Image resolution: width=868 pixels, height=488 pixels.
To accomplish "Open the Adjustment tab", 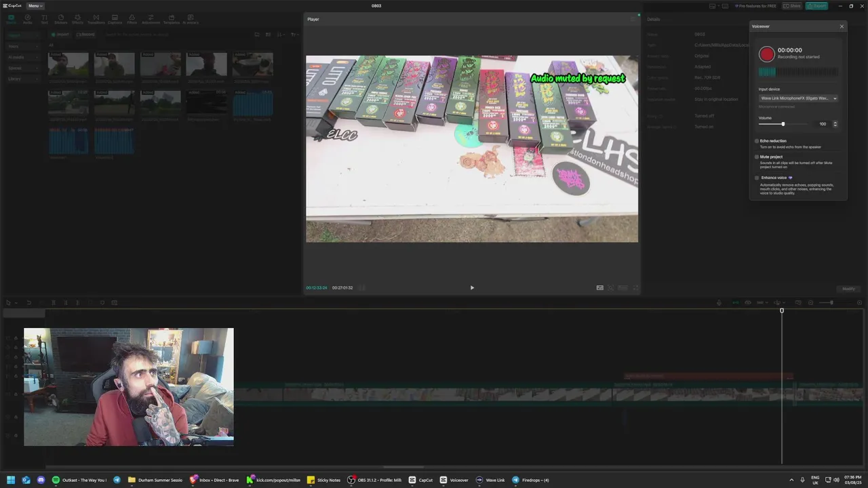I will click(151, 19).
